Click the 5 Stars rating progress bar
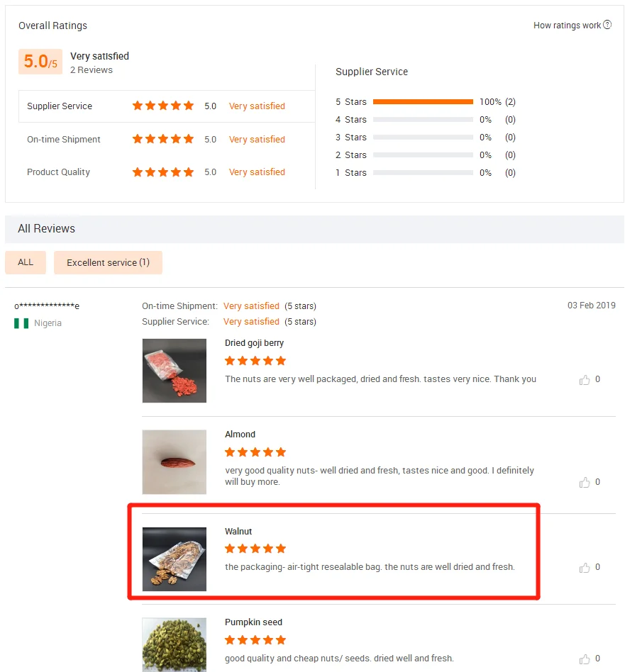625x672 pixels. [423, 102]
